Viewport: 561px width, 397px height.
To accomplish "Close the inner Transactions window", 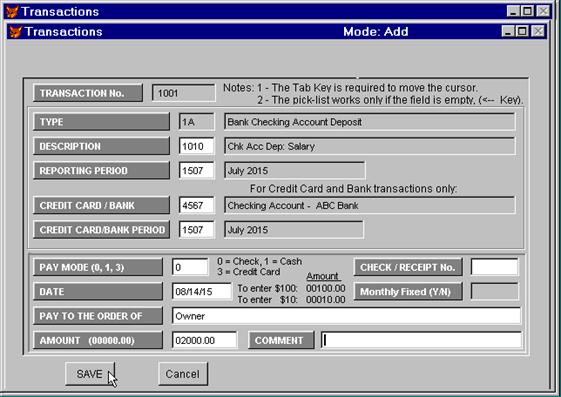I will click(538, 31).
